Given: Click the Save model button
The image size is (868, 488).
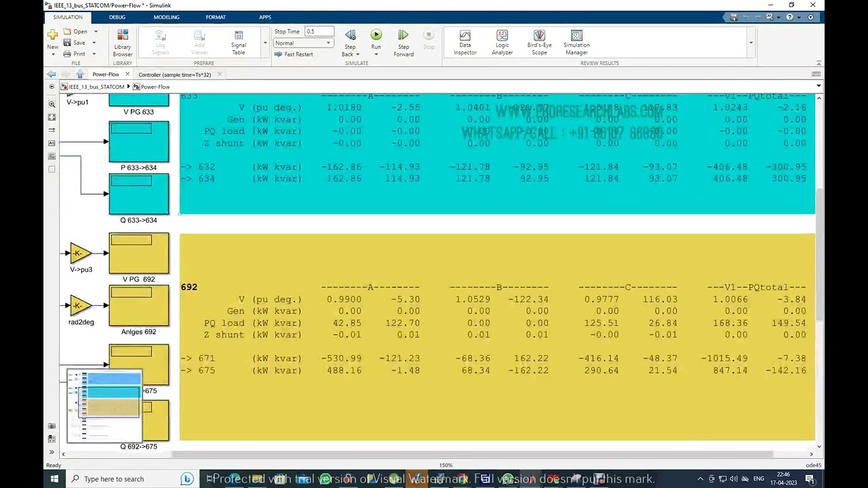Looking at the screenshot, I should (x=75, y=43).
